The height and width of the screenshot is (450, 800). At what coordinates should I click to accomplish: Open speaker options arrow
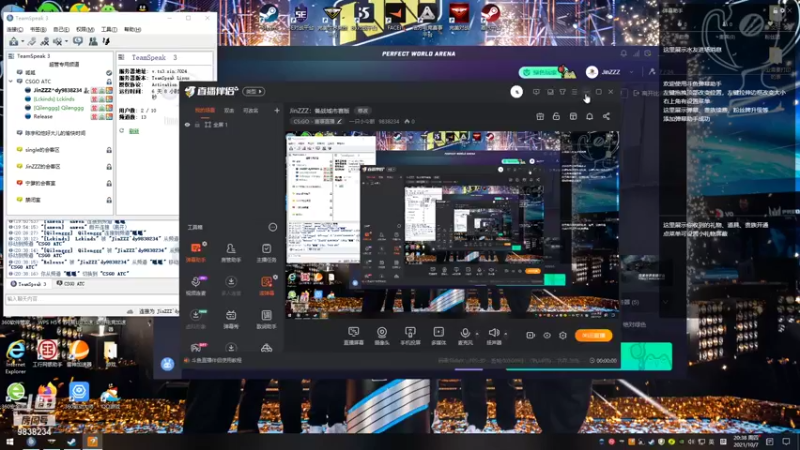pos(506,334)
